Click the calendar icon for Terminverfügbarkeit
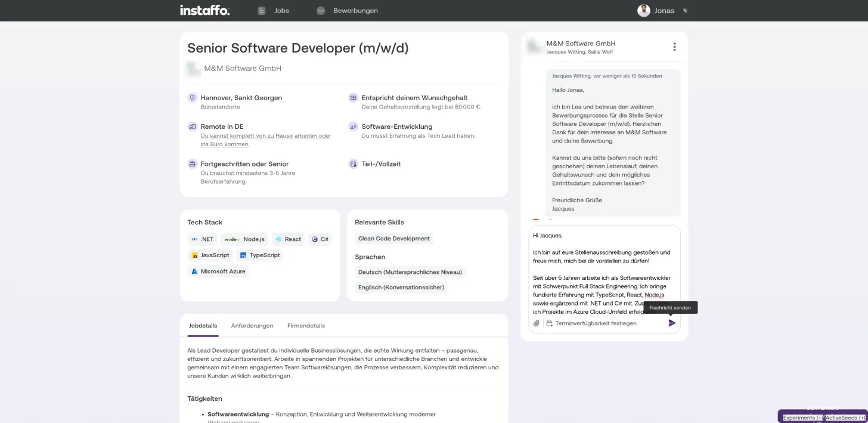 [x=549, y=323]
